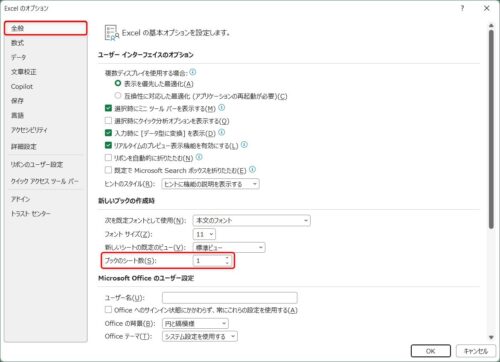The width and height of the screenshot is (500, 362).
Task: Select 表示を優先した最適化 radio button
Action: tap(118, 83)
